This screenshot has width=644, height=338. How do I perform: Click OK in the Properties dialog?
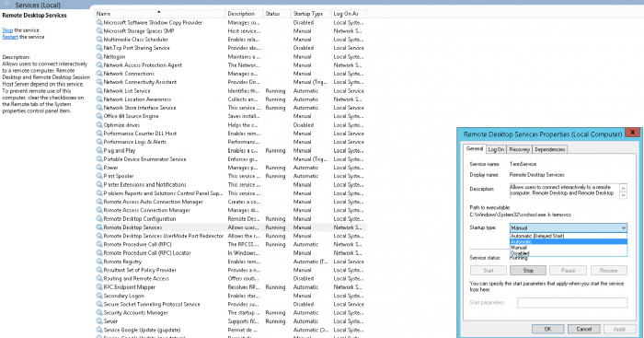(x=548, y=329)
